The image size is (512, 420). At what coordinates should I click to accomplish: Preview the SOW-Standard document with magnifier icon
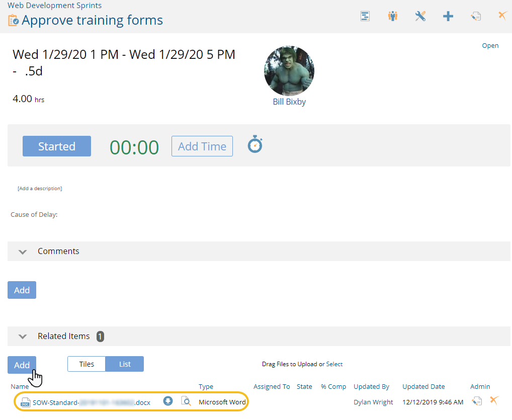[186, 401]
